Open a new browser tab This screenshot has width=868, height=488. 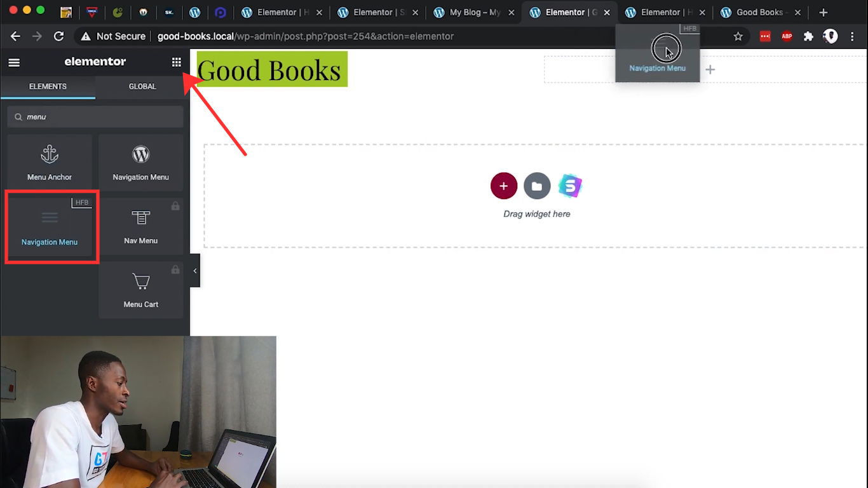824,12
